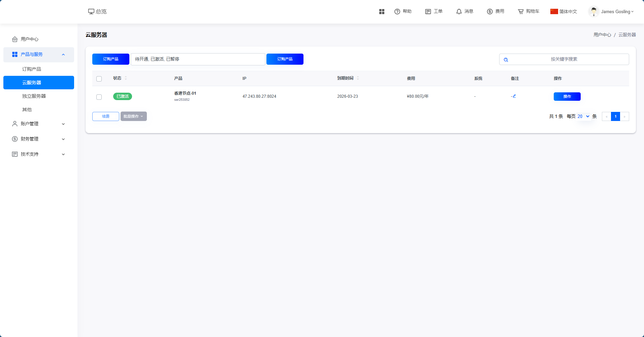Screen dimensions: 644x337
Task: Toggle the select-all checkbox in table header
Action: (99, 79)
